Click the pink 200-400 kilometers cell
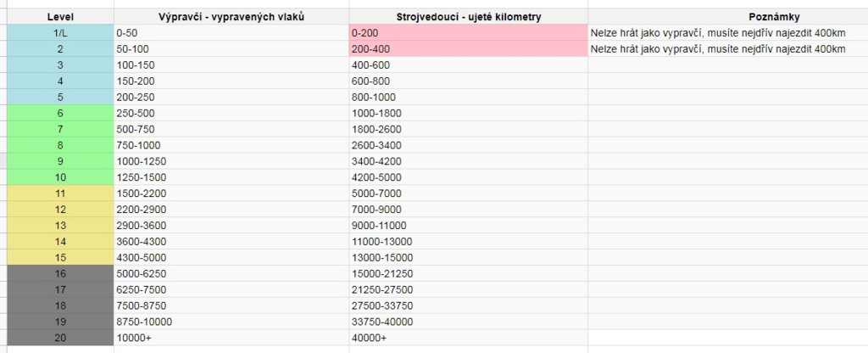The image size is (868, 353). tap(468, 48)
